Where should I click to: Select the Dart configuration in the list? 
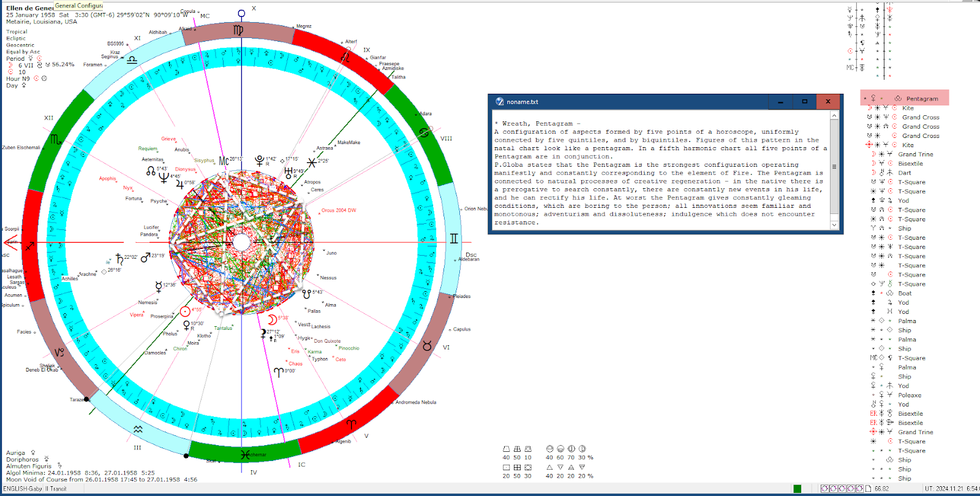pyautogui.click(x=905, y=173)
